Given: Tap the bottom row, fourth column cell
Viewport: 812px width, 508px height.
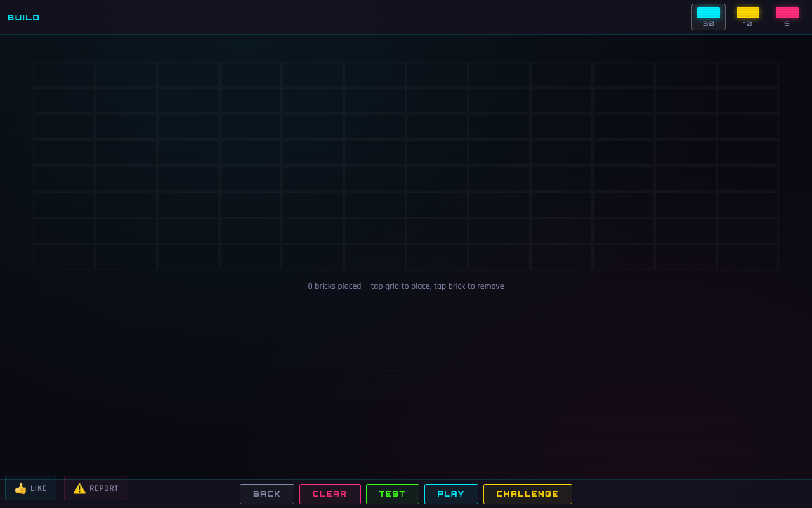Looking at the screenshot, I should (x=251, y=257).
